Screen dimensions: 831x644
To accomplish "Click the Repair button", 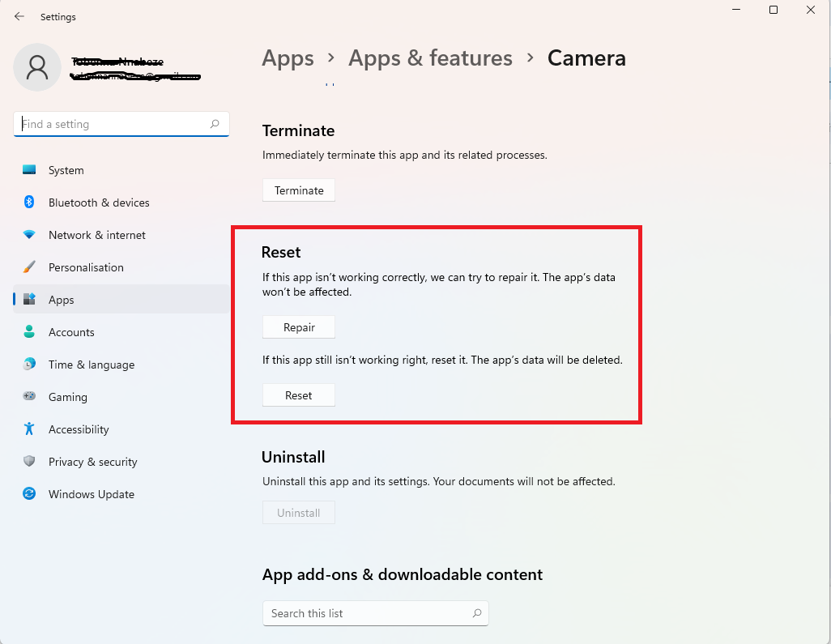I will [x=299, y=327].
